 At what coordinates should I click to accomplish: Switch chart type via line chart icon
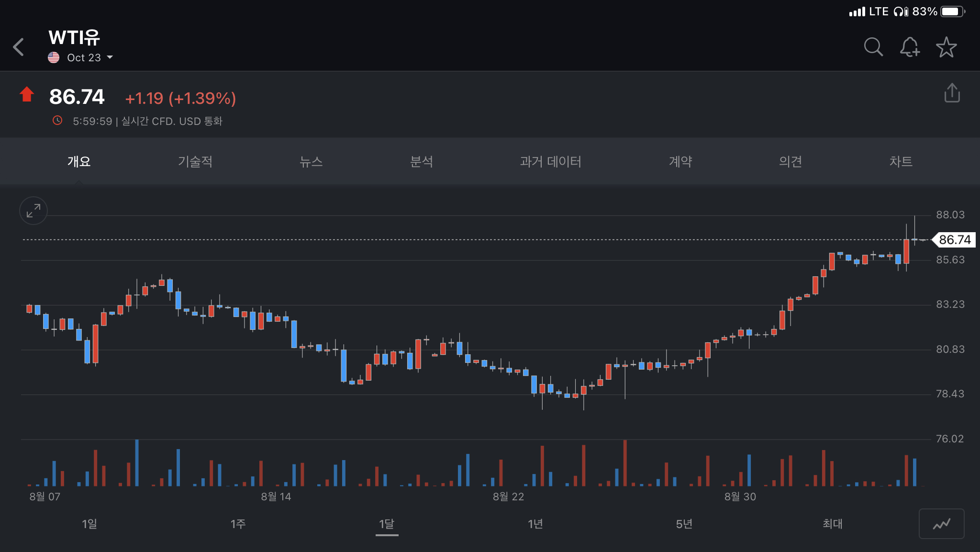point(941,524)
